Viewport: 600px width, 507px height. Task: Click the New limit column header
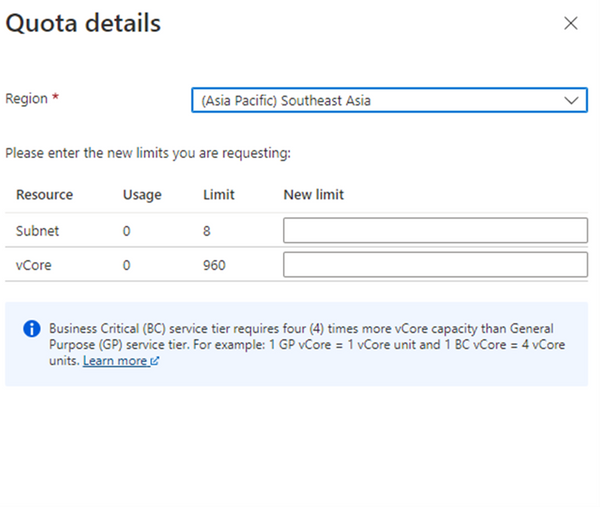(x=313, y=195)
